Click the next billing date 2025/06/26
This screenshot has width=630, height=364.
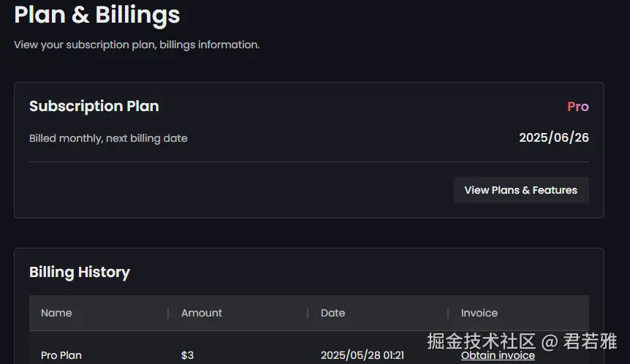tap(554, 137)
